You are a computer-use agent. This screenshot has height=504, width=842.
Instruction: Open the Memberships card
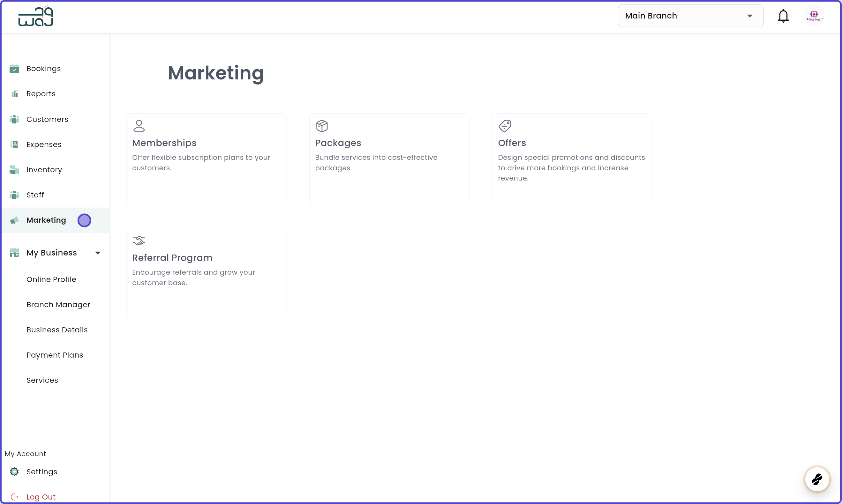click(x=206, y=159)
